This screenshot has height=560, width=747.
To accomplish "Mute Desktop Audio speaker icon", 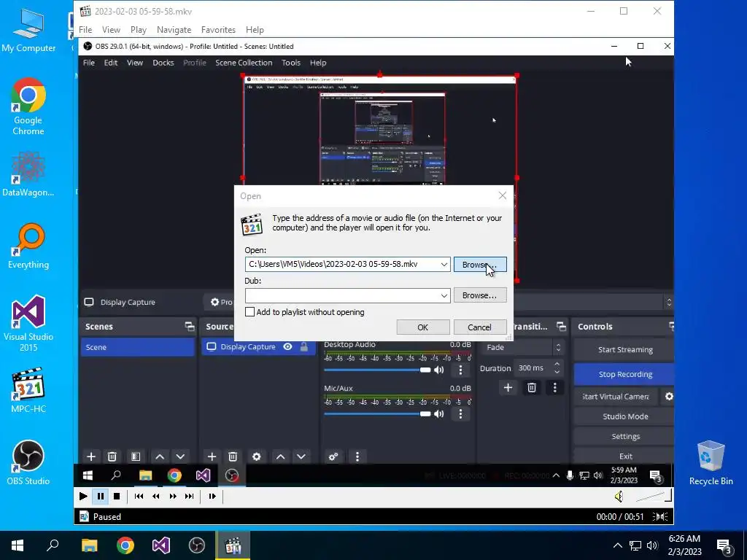I will [438, 370].
